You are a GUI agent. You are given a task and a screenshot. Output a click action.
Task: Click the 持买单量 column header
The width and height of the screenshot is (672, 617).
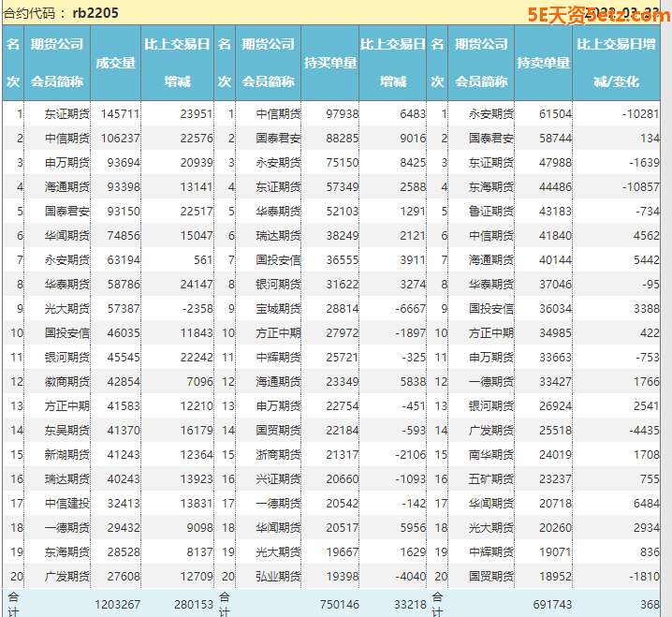tap(329, 63)
